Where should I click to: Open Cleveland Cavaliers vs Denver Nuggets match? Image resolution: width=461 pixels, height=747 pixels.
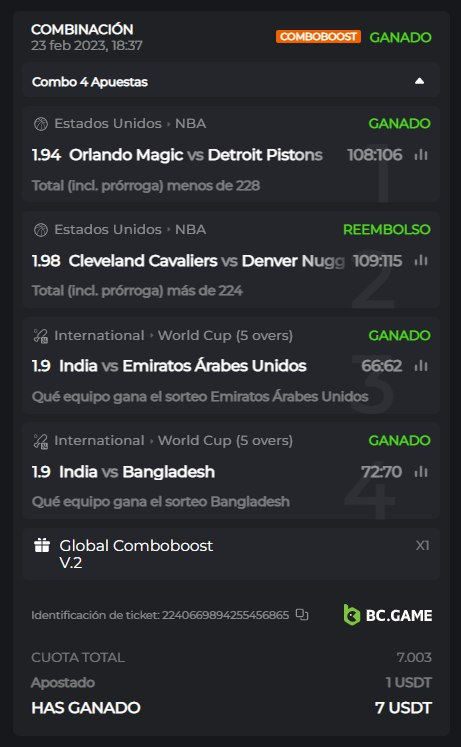click(x=206, y=261)
